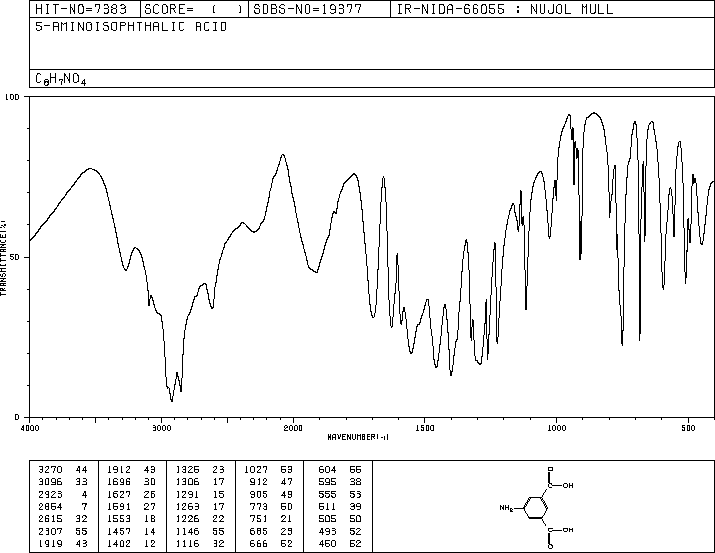Click the 4000 wavenumber axis label
The width and height of the screenshot is (715, 553).
pyautogui.click(x=30, y=428)
